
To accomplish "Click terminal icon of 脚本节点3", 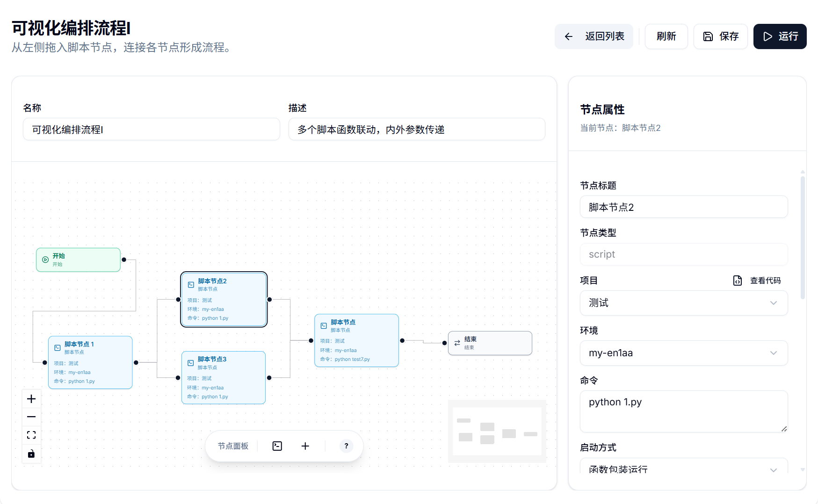I will point(190,363).
